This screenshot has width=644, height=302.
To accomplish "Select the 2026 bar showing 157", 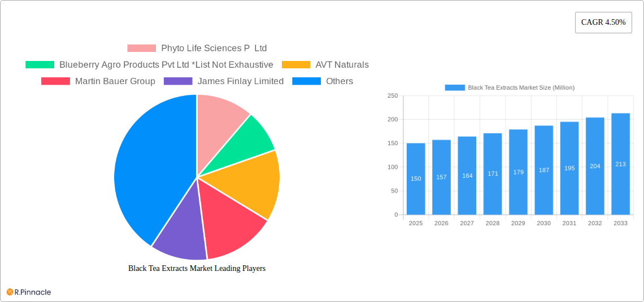I will tap(442, 177).
